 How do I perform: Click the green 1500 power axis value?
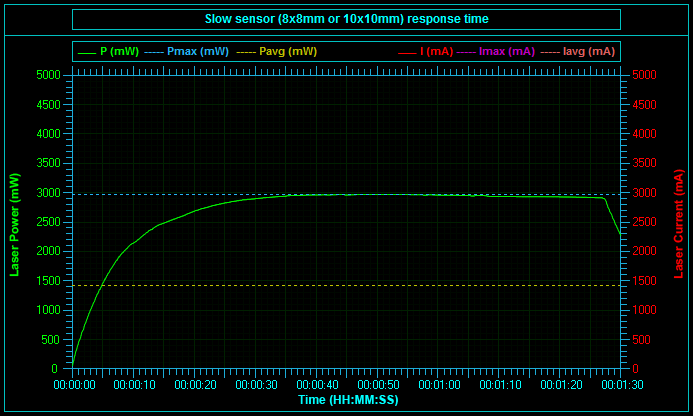click(x=48, y=281)
